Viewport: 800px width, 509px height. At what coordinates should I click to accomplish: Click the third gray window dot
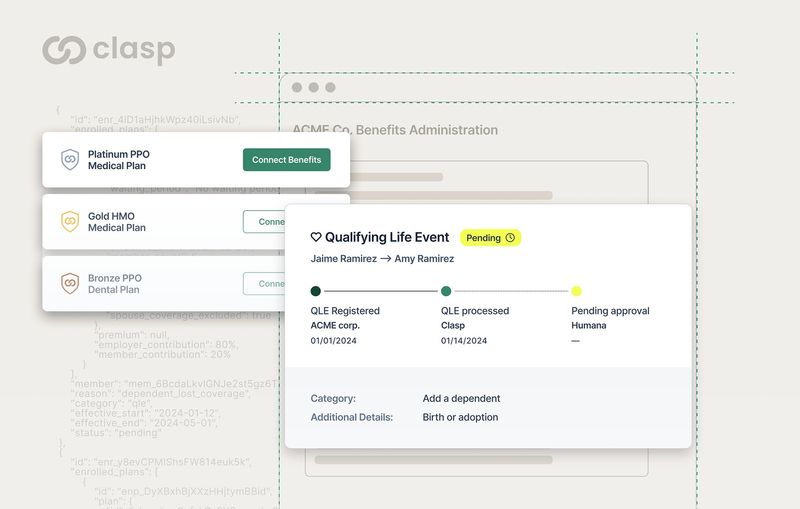[x=331, y=88]
